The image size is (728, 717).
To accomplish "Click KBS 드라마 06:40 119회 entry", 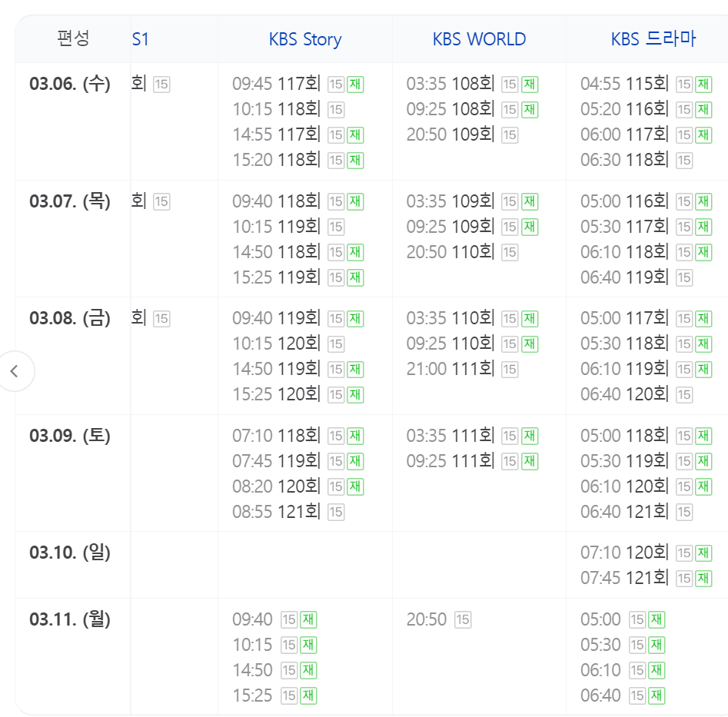I will 636,277.
